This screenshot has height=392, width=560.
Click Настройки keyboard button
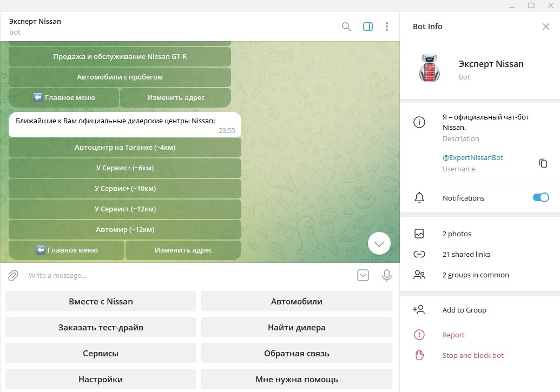pos(101,380)
